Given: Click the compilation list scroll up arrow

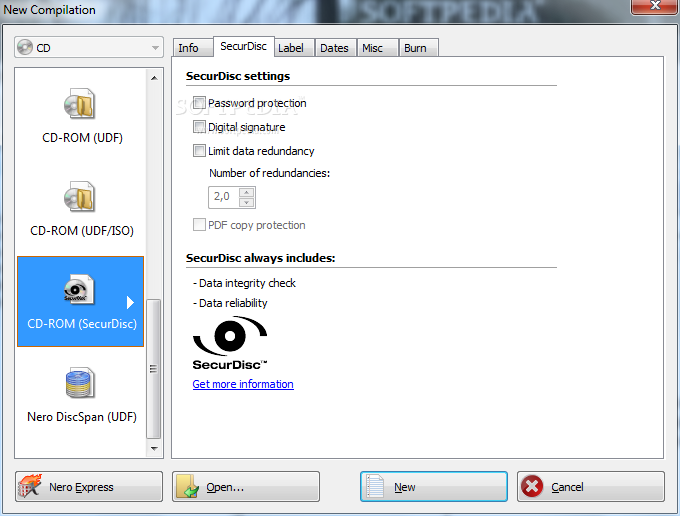Looking at the screenshot, I should tap(154, 78).
